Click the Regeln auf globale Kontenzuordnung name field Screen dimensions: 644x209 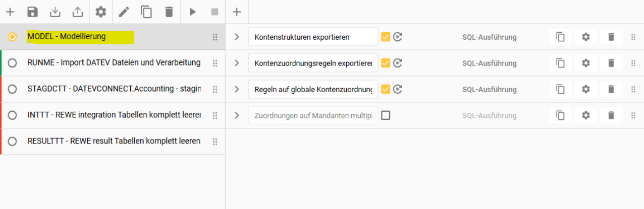coord(313,89)
